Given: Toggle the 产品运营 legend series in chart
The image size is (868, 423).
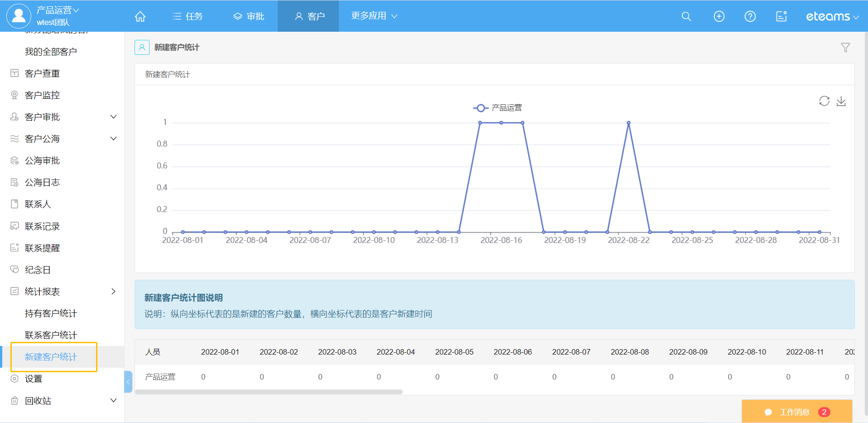Looking at the screenshot, I should click(497, 108).
